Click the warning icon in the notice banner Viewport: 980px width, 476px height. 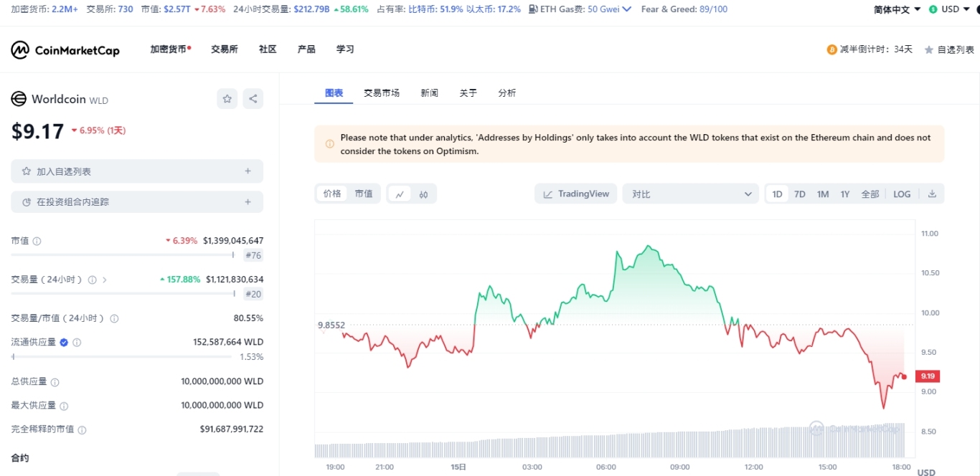click(330, 144)
